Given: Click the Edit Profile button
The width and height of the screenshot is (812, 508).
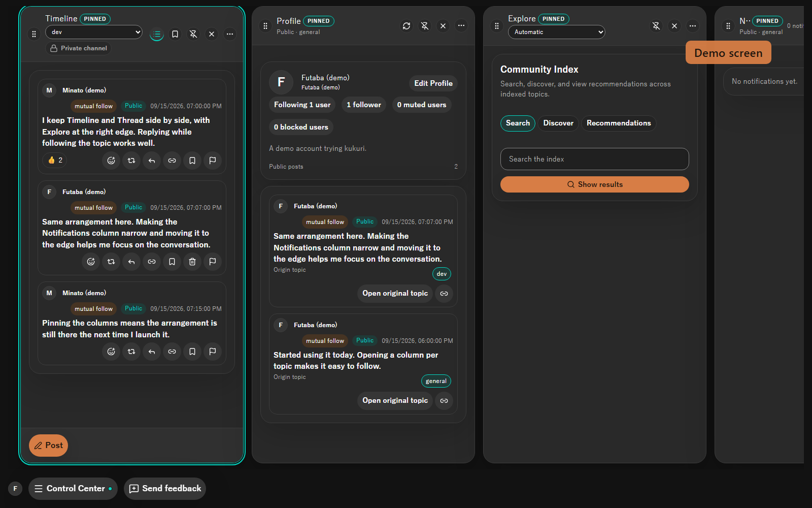Looking at the screenshot, I should [x=433, y=83].
